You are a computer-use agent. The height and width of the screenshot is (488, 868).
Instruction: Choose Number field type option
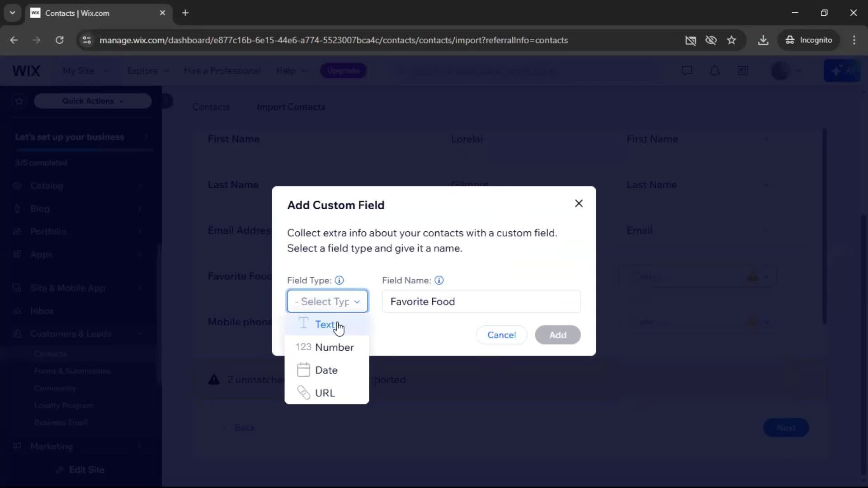326,347
